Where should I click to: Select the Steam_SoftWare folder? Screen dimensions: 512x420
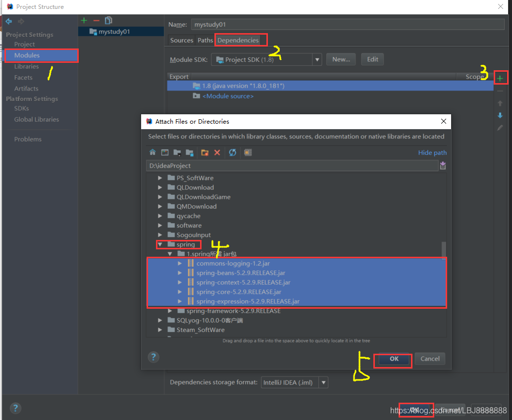[201, 330]
